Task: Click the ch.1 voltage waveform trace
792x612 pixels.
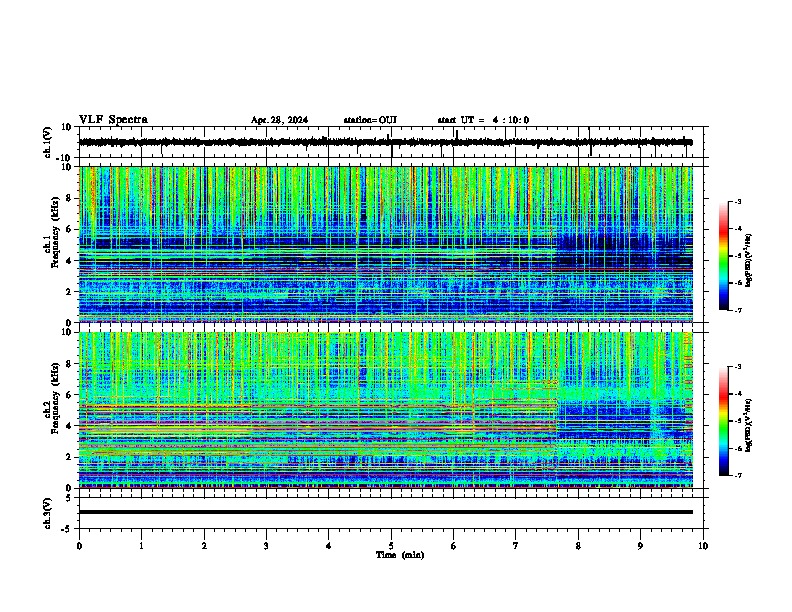Action: (x=385, y=142)
